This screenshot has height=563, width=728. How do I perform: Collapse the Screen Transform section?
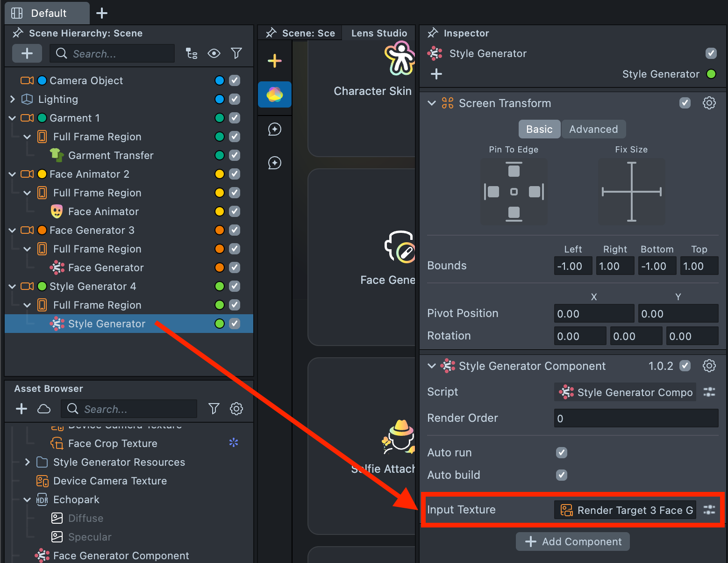432,103
